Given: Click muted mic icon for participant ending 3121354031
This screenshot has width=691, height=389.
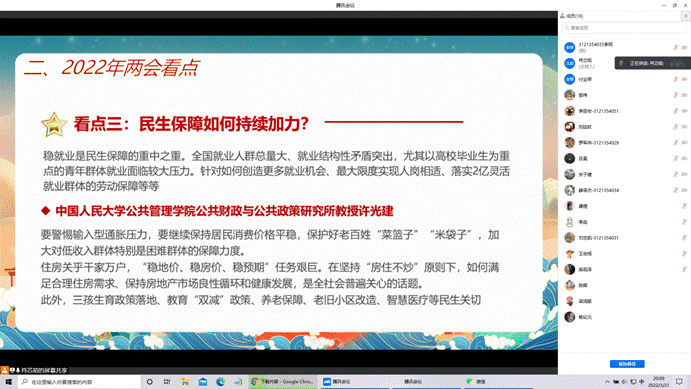Looking at the screenshot, I should [684, 238].
